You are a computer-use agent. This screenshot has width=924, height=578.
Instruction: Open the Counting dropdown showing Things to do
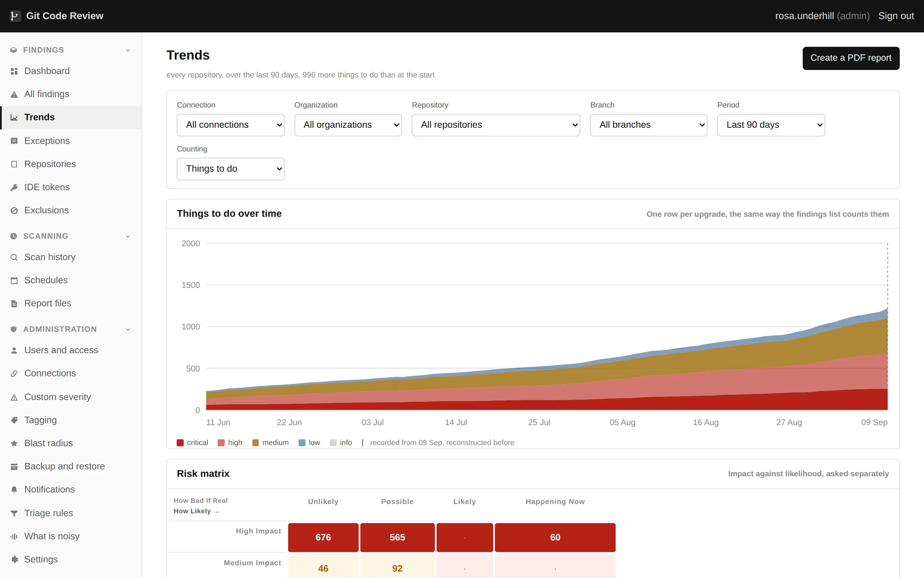(231, 169)
